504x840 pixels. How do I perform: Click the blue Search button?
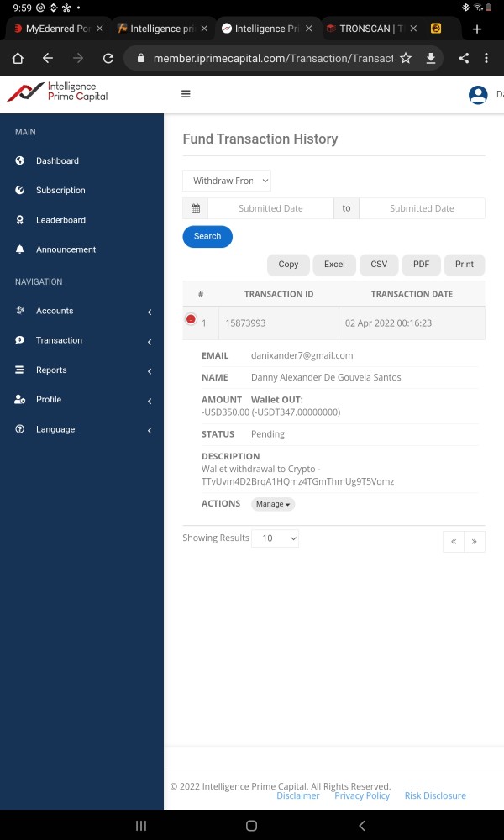(207, 237)
